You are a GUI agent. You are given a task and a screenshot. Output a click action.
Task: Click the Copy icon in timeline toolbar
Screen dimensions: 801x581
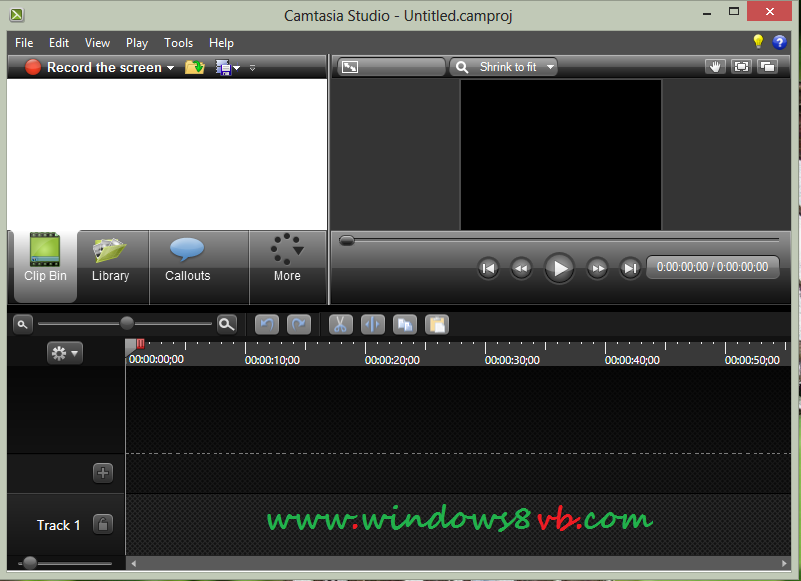tap(404, 324)
